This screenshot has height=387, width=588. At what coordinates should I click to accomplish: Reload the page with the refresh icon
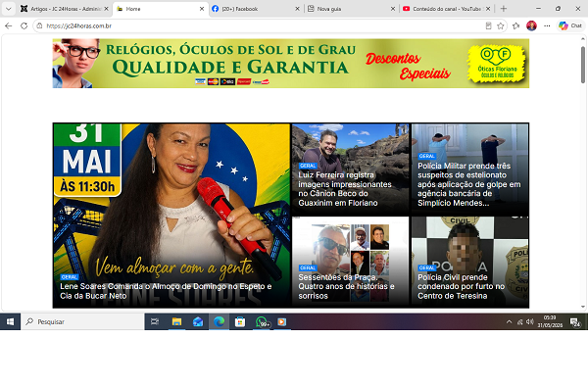pos(24,25)
